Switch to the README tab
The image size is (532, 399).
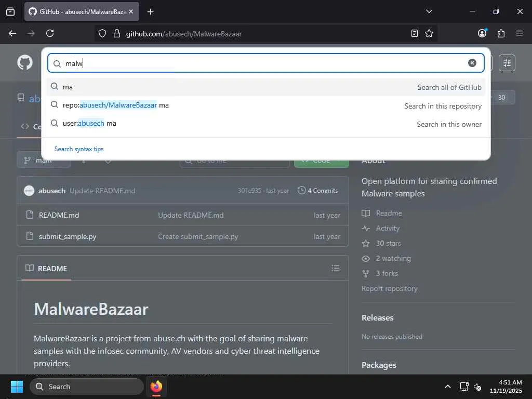pos(46,269)
